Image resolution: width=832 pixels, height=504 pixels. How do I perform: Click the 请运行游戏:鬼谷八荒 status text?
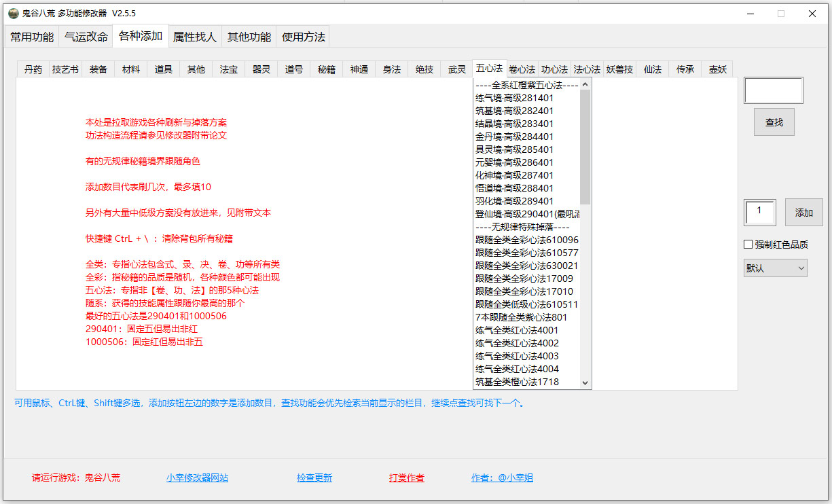(76, 478)
